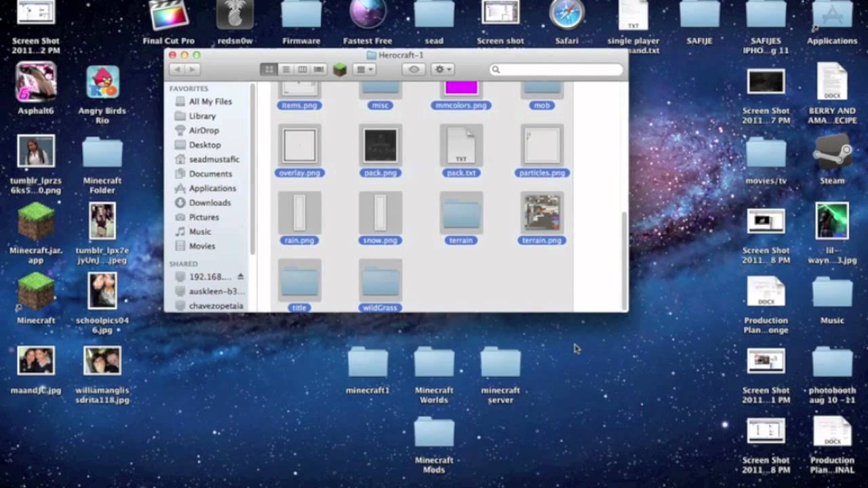
Task: Select the Minecraft Folder on desktop
Action: 102,153
